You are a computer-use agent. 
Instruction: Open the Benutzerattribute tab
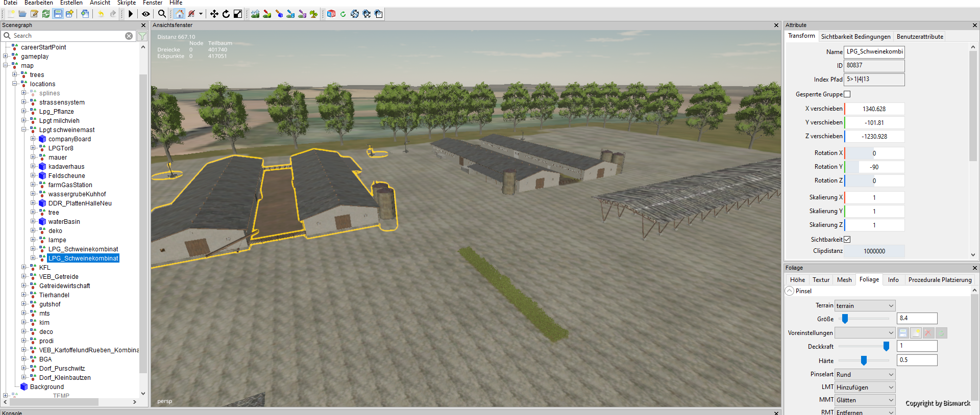(x=920, y=37)
